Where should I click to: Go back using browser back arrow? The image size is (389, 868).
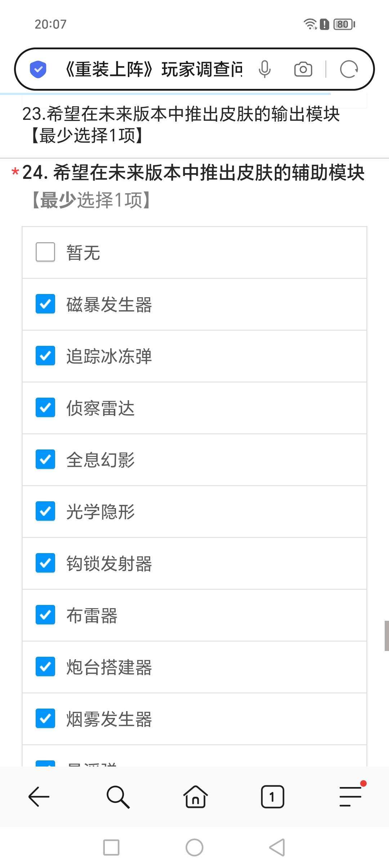[x=39, y=797]
